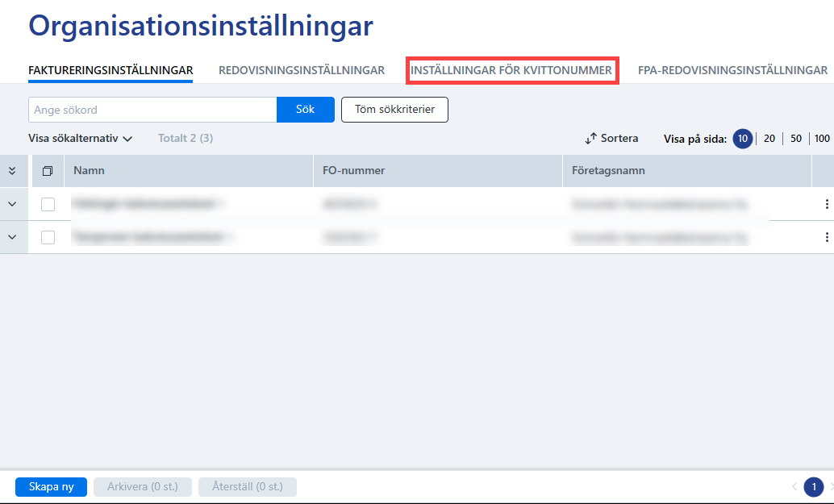The image size is (834, 504).
Task: Click the Organisationsinställningar heading
Action: 201,26
